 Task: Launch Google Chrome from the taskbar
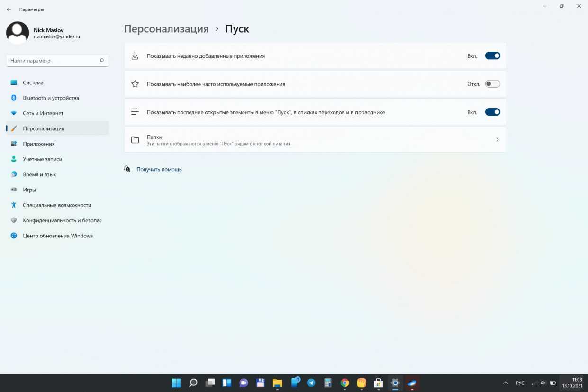point(344,383)
